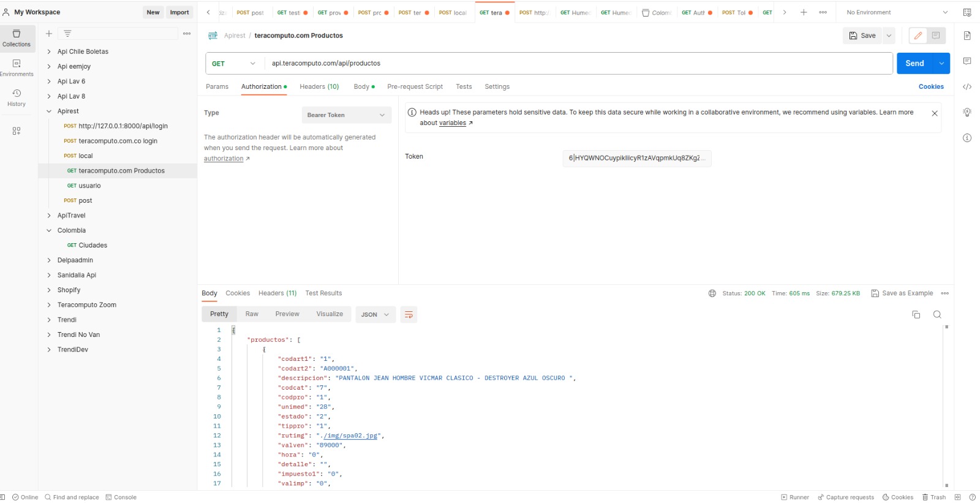Open the Collections sidebar panel
980x503 pixels.
point(17,37)
